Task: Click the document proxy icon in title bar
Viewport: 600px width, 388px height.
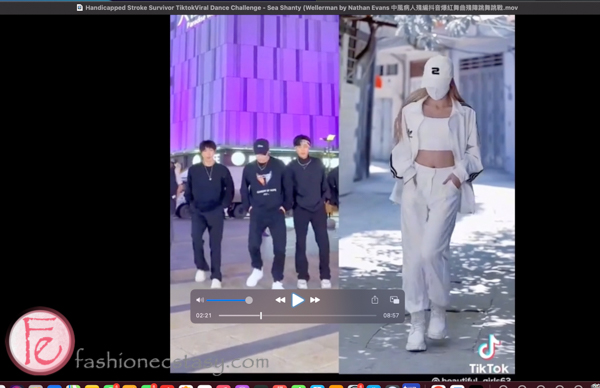Action: [x=80, y=8]
